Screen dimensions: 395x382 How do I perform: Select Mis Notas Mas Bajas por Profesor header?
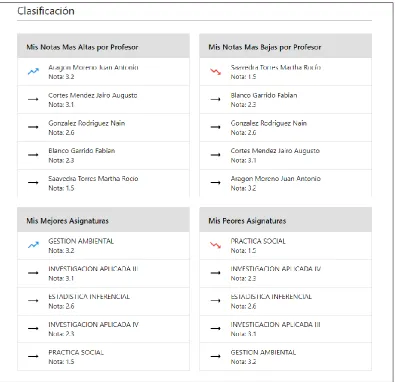pos(286,47)
